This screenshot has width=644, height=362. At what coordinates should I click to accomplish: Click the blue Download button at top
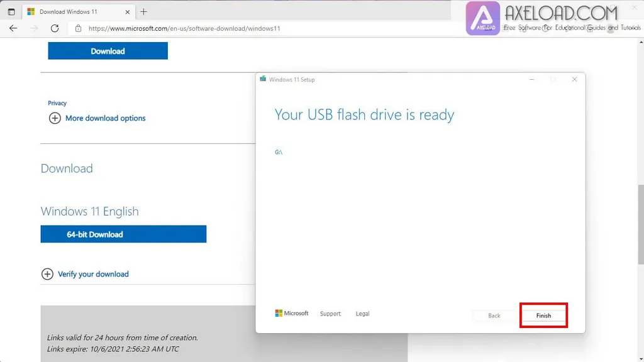pyautogui.click(x=108, y=51)
